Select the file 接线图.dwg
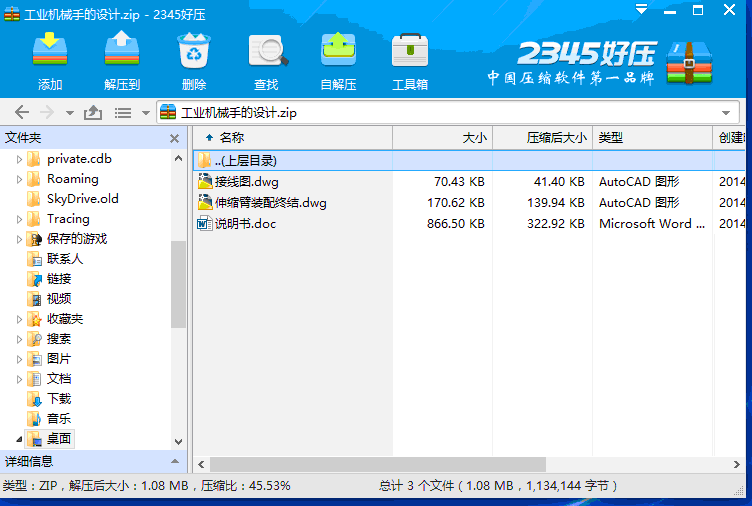The height and width of the screenshot is (506, 752). tap(247, 182)
